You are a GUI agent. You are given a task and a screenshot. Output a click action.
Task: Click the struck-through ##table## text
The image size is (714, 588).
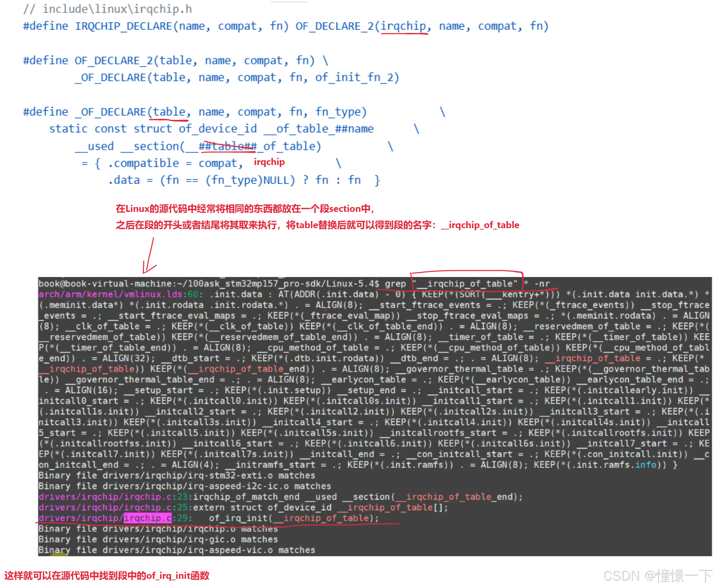(228, 147)
